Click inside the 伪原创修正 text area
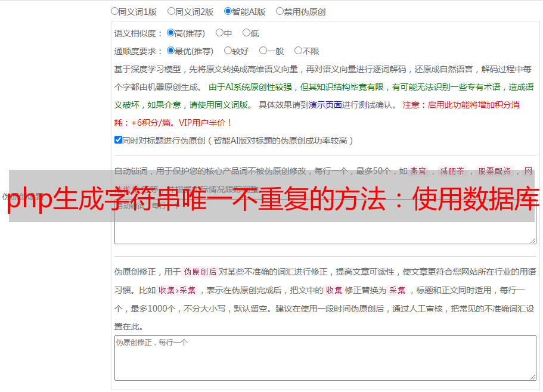The width and height of the screenshot is (543, 392). pyautogui.click(x=325, y=358)
